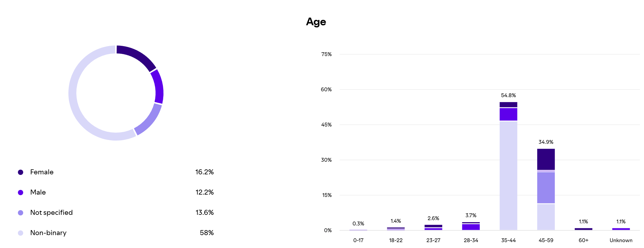Click the Non-binary legend color dot
The image size is (644, 248).
click(x=21, y=233)
